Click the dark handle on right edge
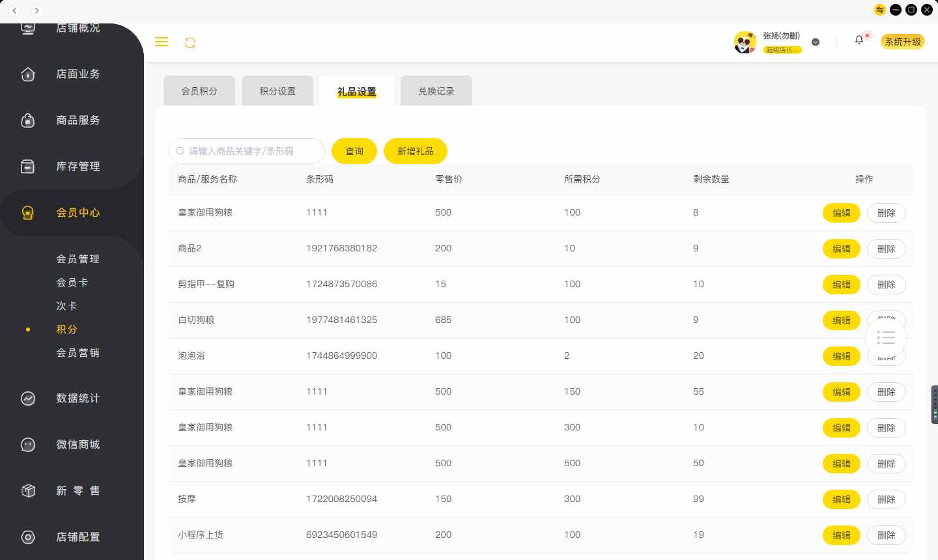The width and height of the screenshot is (938, 560). (935, 404)
